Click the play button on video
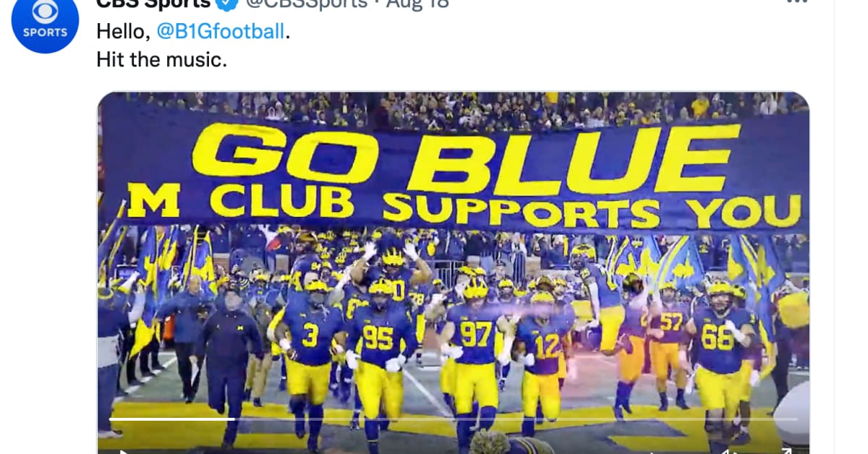Image resolution: width=868 pixels, height=454 pixels. pyautogui.click(x=122, y=451)
